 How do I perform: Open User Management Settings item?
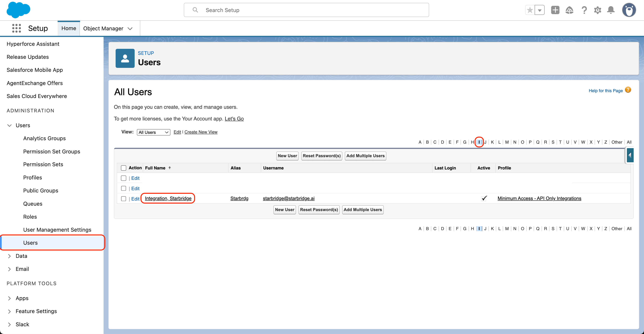click(57, 230)
